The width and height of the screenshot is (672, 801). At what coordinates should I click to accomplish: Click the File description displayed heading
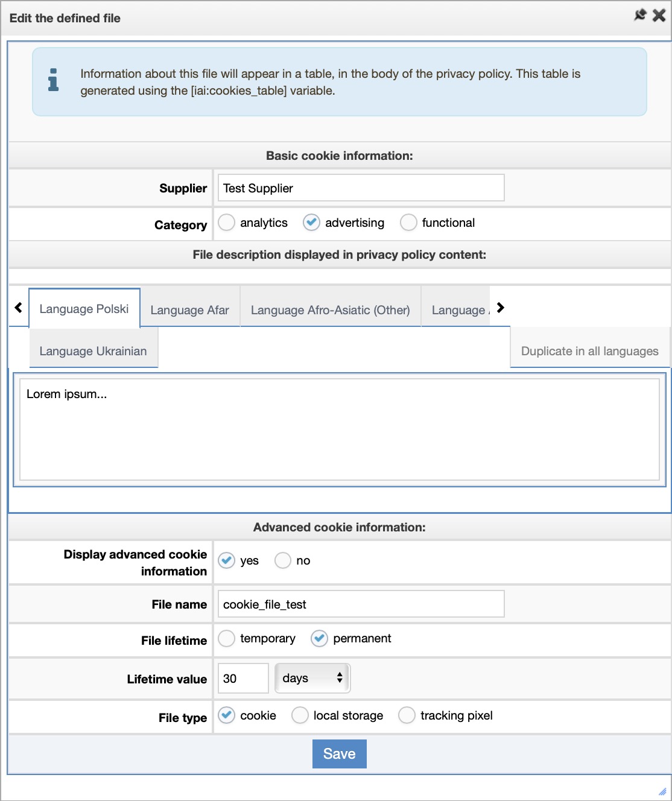click(340, 255)
